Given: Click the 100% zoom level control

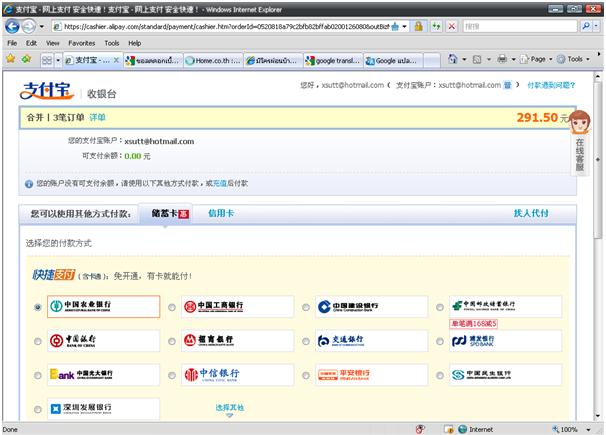Looking at the screenshot, I should coord(571,429).
